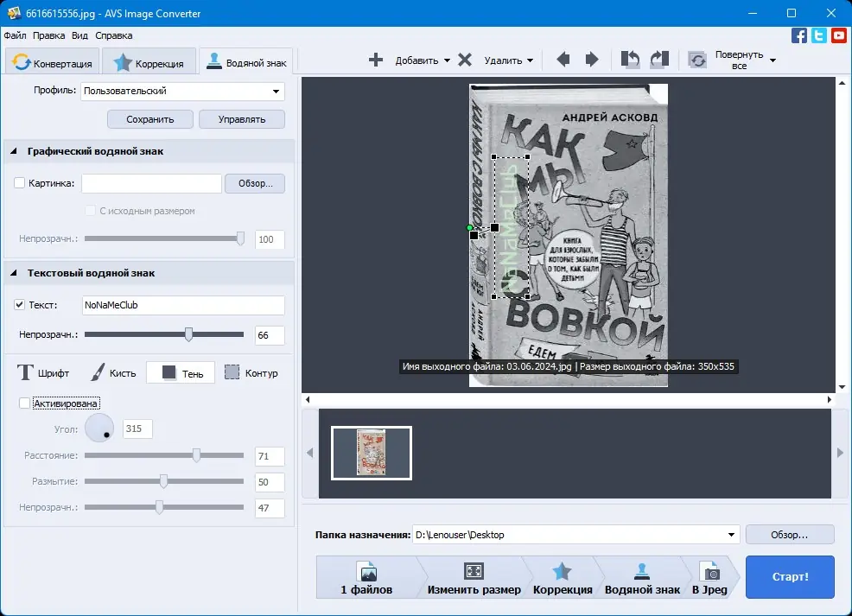Click the rotate left icon in toolbar
This screenshot has width=852, height=616.
(630, 60)
